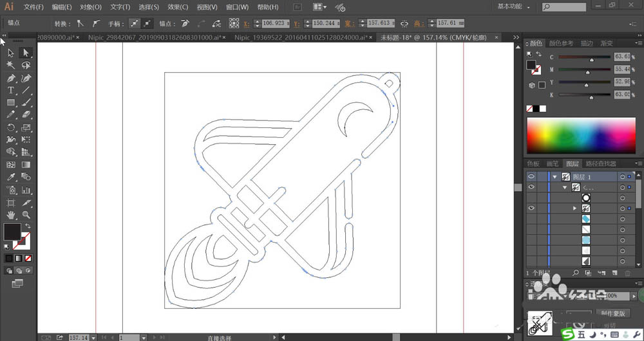Select the Artboard tool
Screen dimensions: 644x341
pos(11,203)
